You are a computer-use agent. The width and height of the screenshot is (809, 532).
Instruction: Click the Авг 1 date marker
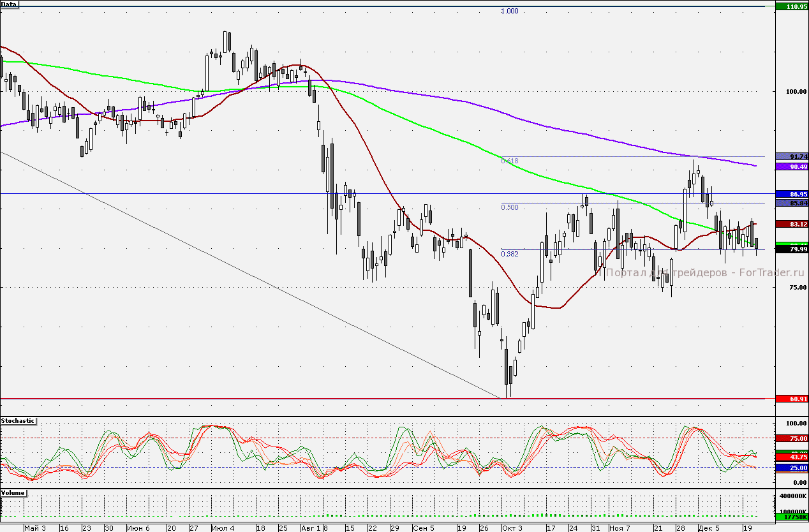[309, 528]
